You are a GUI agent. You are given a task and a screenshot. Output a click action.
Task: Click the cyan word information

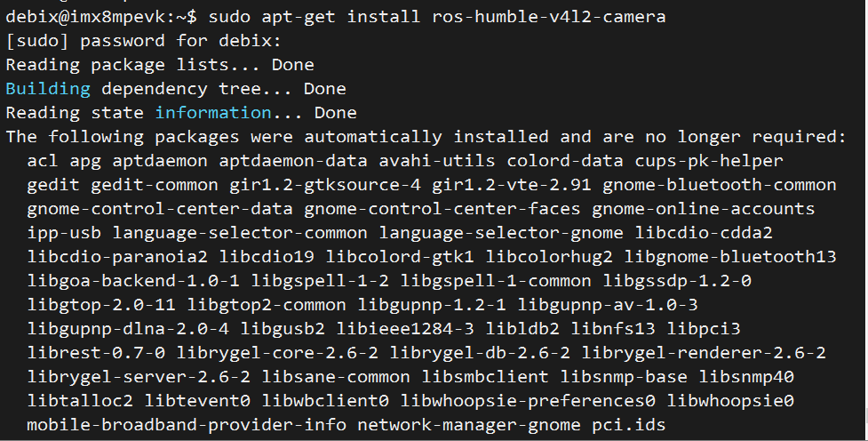click(213, 112)
